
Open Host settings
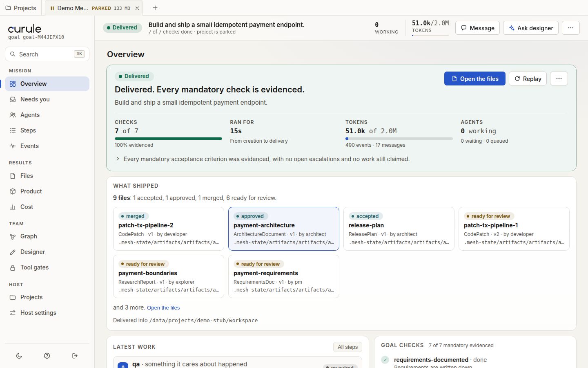point(47,313)
